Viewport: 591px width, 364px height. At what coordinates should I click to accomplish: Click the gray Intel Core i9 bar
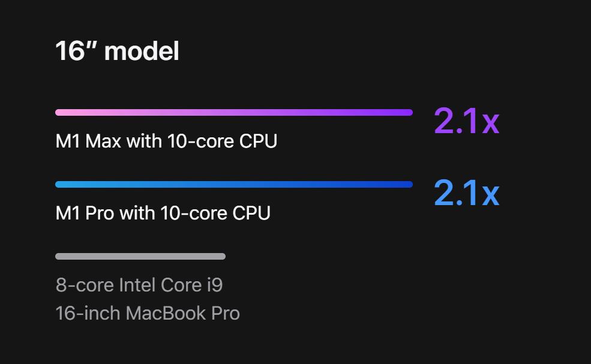click(x=140, y=256)
